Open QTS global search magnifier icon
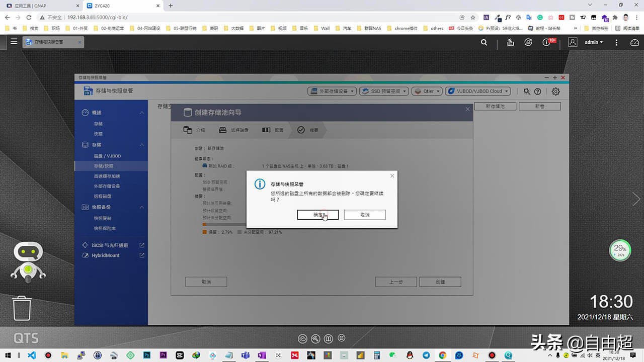The width and height of the screenshot is (644, 362). point(484,42)
